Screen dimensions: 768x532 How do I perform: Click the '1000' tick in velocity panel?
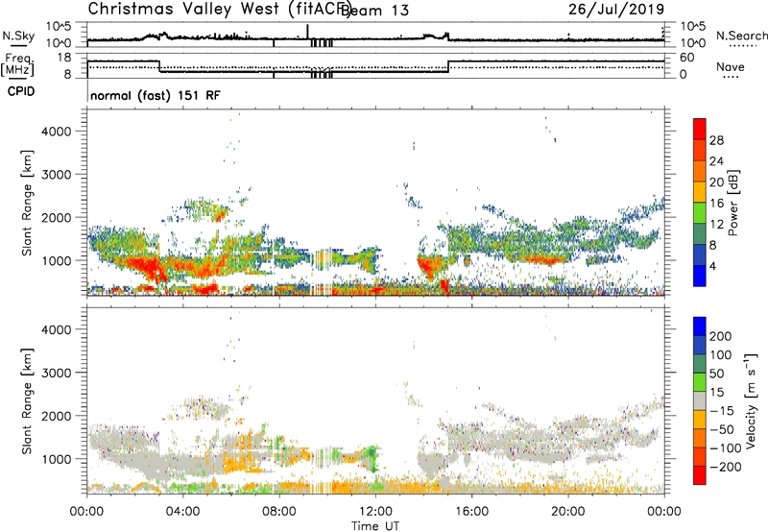pyautogui.click(x=56, y=459)
